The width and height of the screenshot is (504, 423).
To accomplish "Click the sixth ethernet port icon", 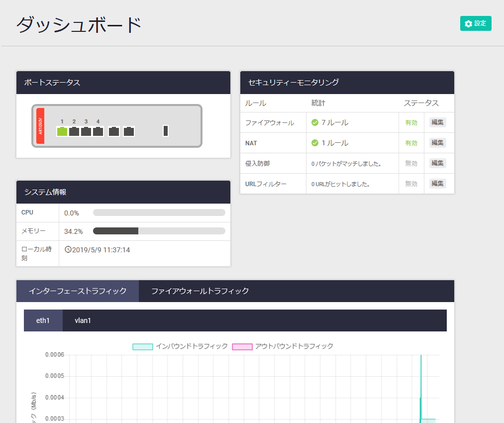I will 129,131.
